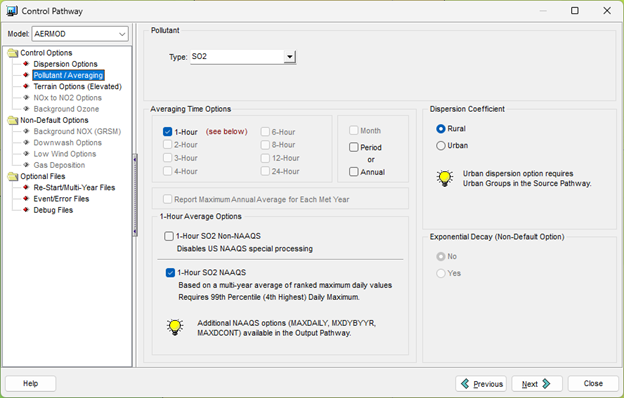
Task: Click the red diamond beside Debug Files
Action: click(26, 210)
